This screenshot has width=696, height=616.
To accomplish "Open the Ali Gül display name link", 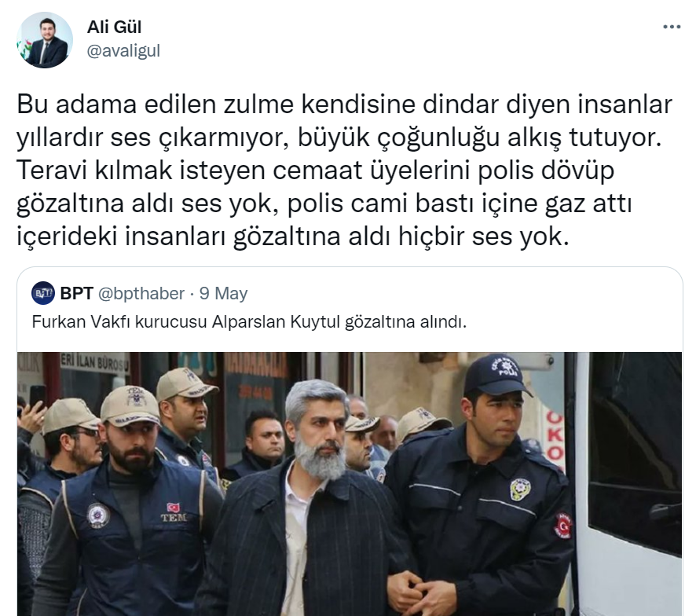I will 114,27.
